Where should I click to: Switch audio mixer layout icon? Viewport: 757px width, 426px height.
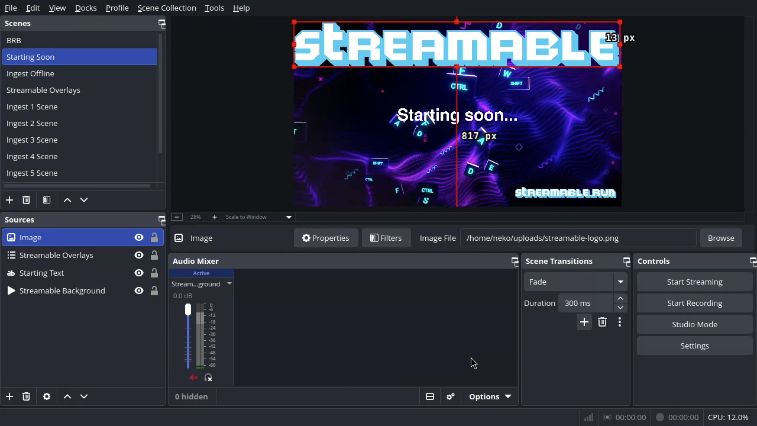(x=430, y=397)
